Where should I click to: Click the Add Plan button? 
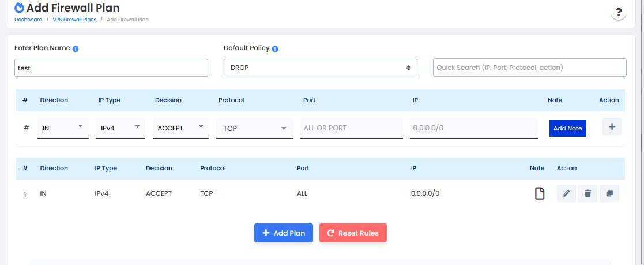click(x=284, y=233)
